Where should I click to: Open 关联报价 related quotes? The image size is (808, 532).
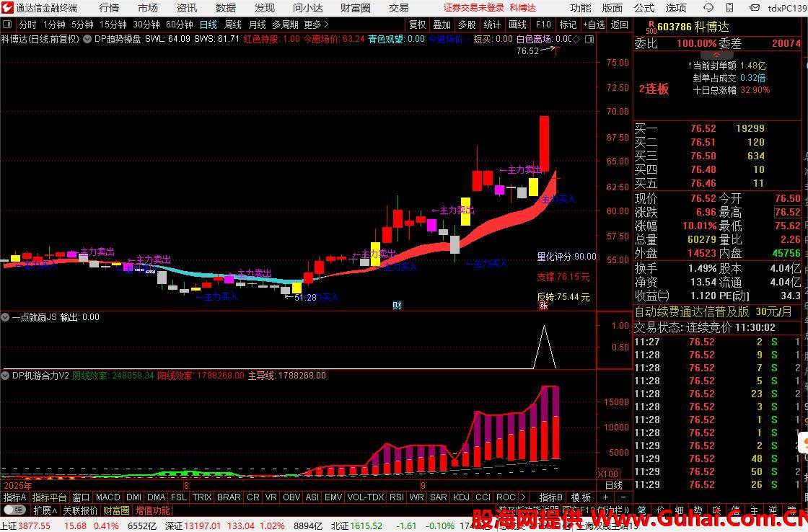[80, 510]
